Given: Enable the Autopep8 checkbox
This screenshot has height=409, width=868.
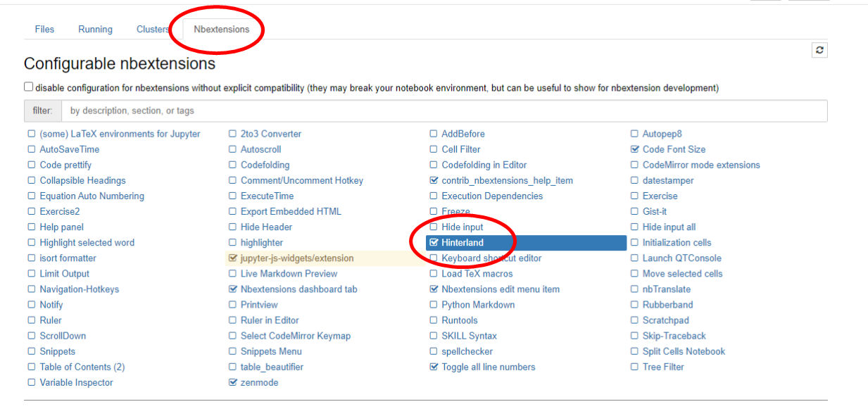Looking at the screenshot, I should coord(635,134).
